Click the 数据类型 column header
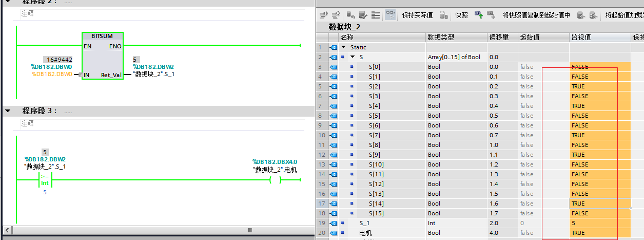The height and width of the screenshot is (240, 644). [440, 38]
